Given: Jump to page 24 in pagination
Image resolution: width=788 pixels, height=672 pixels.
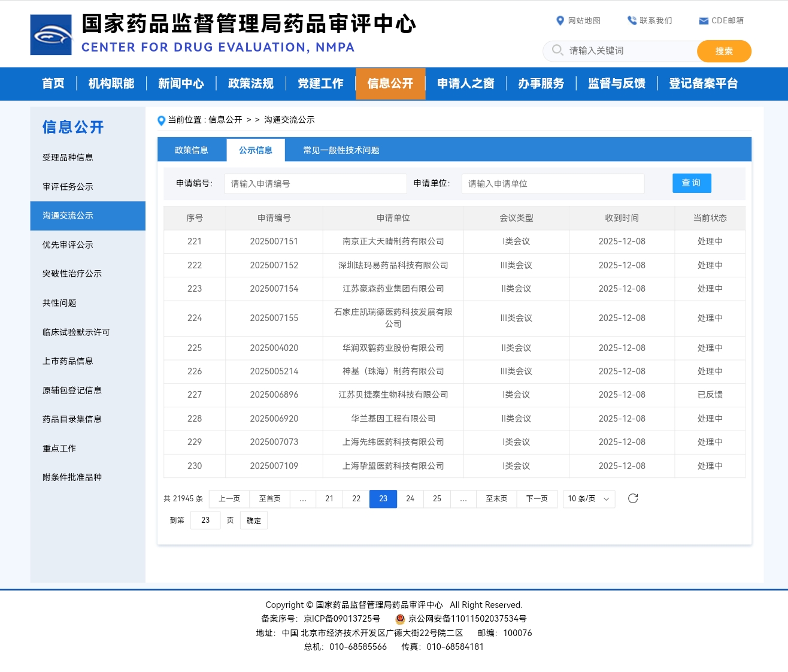Looking at the screenshot, I should pos(410,498).
